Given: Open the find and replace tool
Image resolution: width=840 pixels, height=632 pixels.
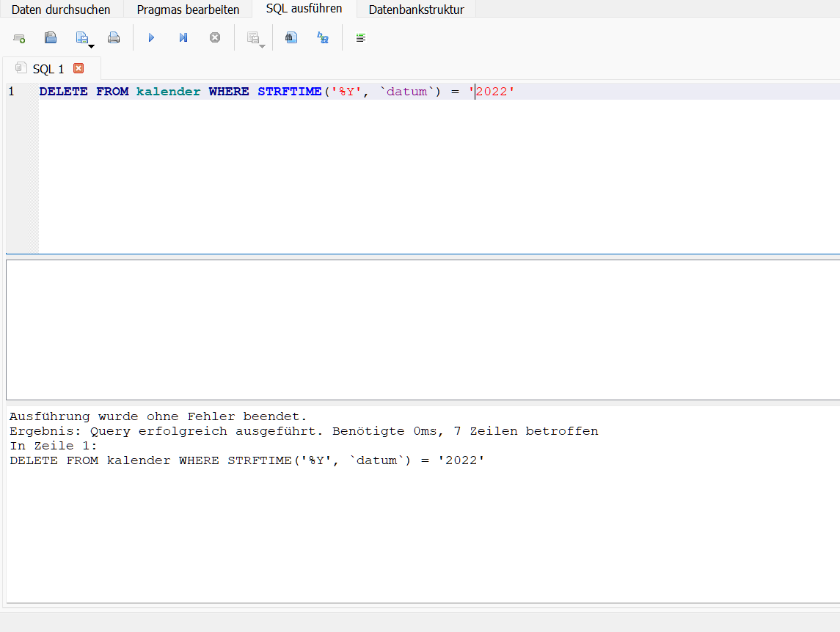Looking at the screenshot, I should coord(323,37).
